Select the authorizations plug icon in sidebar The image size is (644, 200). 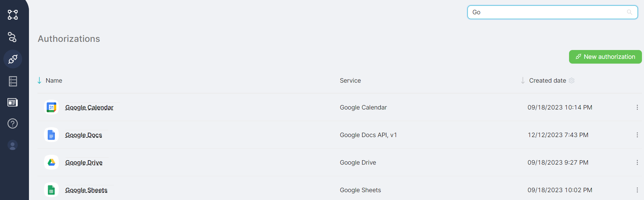pos(13,59)
